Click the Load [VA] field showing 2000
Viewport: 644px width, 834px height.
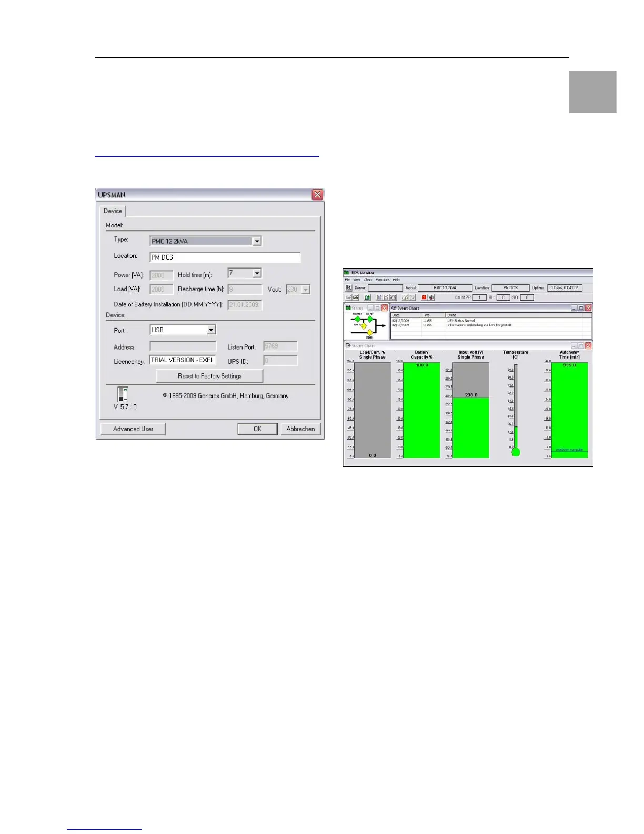161,290
